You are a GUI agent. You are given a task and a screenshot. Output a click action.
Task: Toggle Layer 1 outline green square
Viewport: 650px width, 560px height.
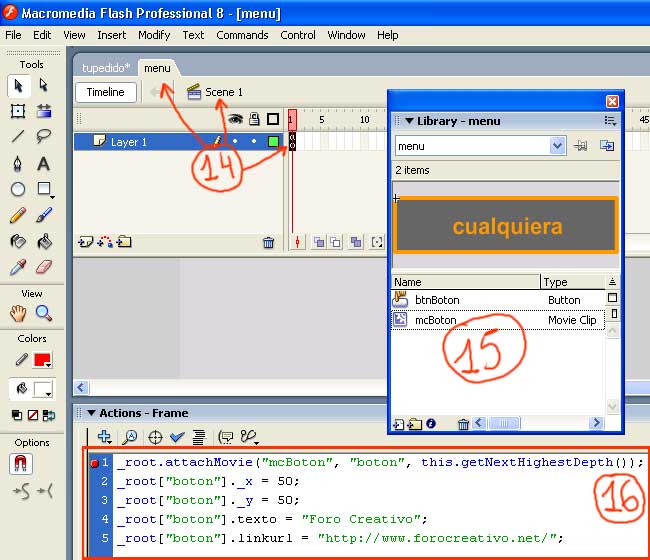pos(273,142)
